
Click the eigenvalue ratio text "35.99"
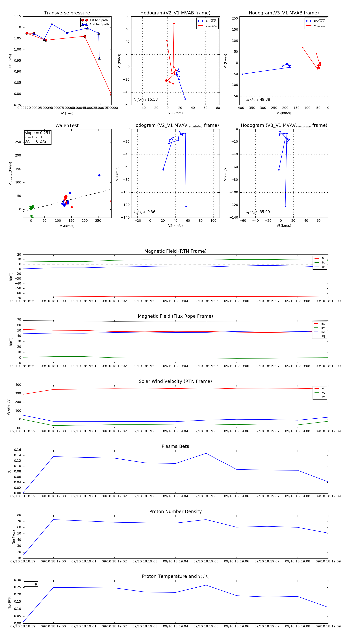point(265,212)
